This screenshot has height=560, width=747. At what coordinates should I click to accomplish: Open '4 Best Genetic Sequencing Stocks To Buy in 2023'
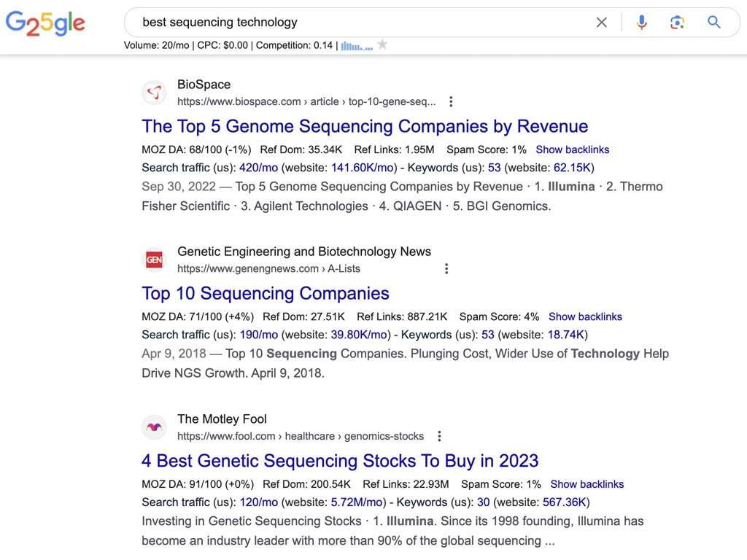pos(340,461)
